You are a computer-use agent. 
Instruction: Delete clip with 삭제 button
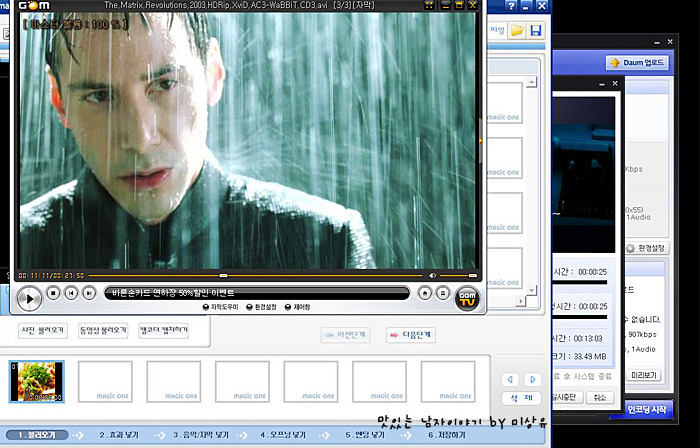[x=521, y=398]
